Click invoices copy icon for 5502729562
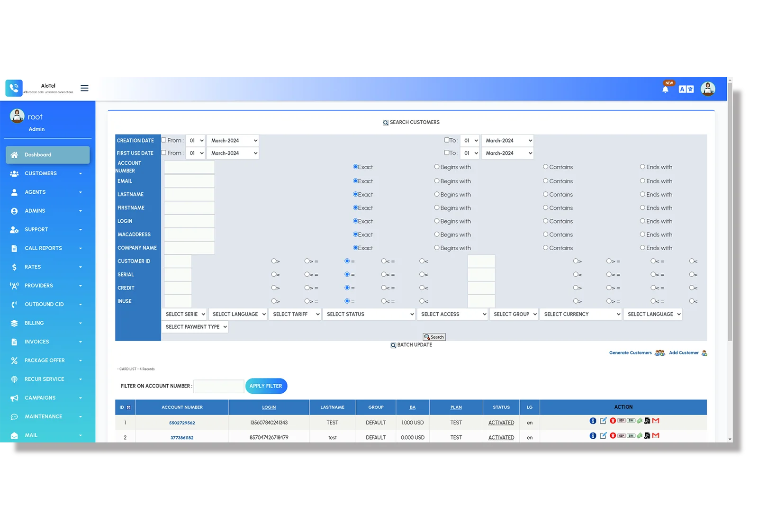Viewport: 758px width, 532px height. 647,421
